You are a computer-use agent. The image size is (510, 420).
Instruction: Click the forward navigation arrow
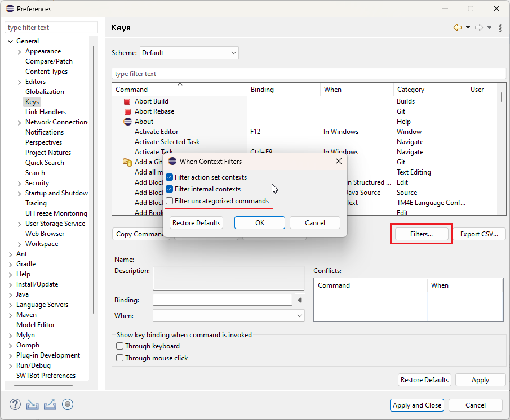point(479,28)
